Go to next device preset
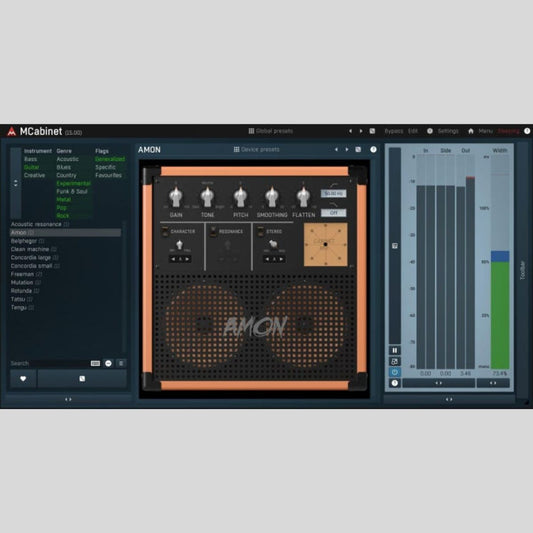The height and width of the screenshot is (533, 533). click(x=347, y=149)
